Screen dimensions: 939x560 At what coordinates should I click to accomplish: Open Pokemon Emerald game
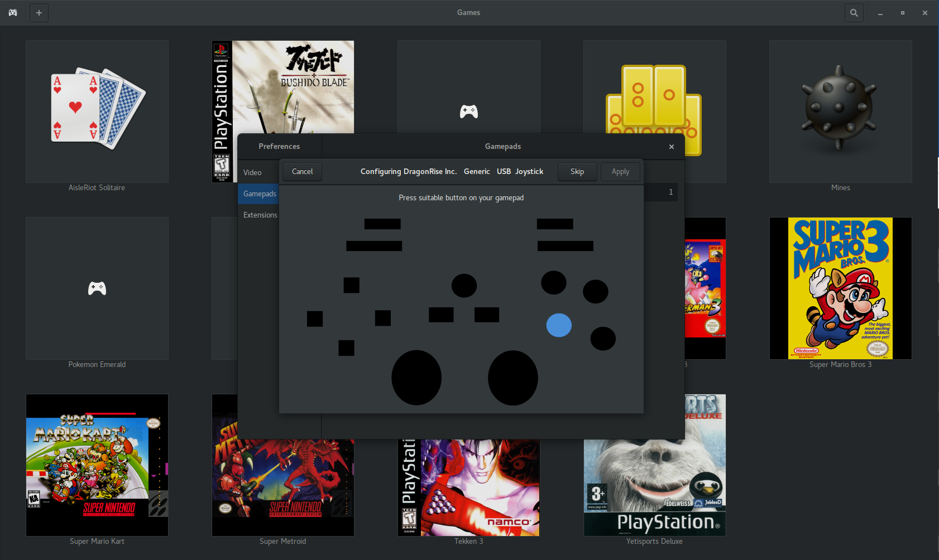[97, 288]
